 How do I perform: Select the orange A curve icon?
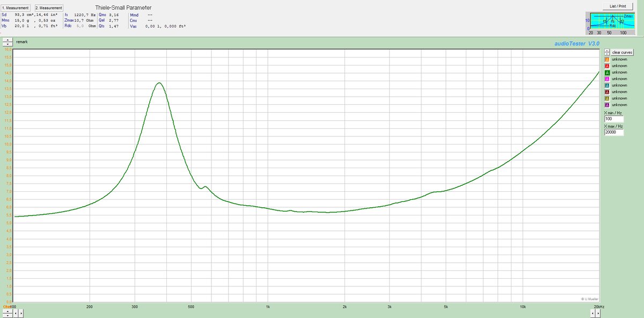click(x=607, y=60)
